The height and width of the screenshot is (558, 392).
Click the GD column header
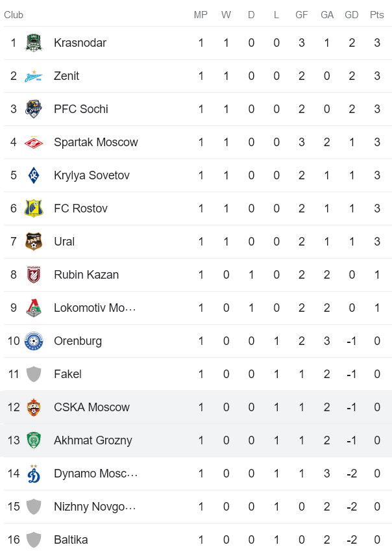point(351,15)
